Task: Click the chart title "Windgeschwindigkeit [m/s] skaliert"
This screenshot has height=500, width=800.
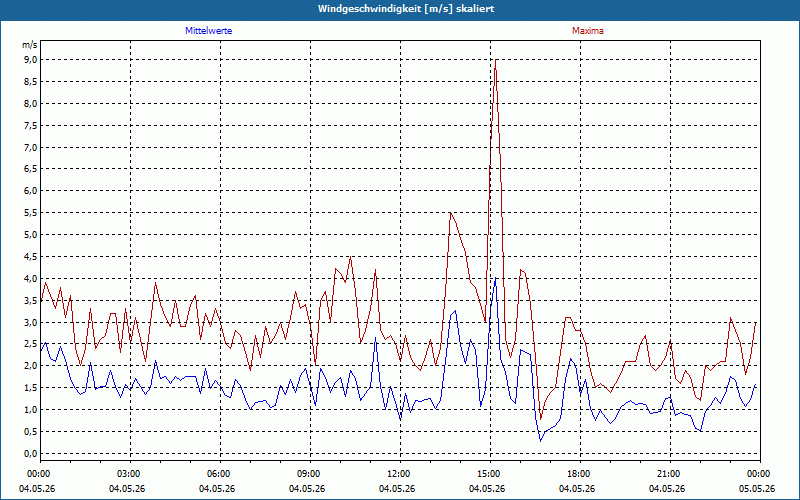Action: pyautogui.click(x=406, y=9)
